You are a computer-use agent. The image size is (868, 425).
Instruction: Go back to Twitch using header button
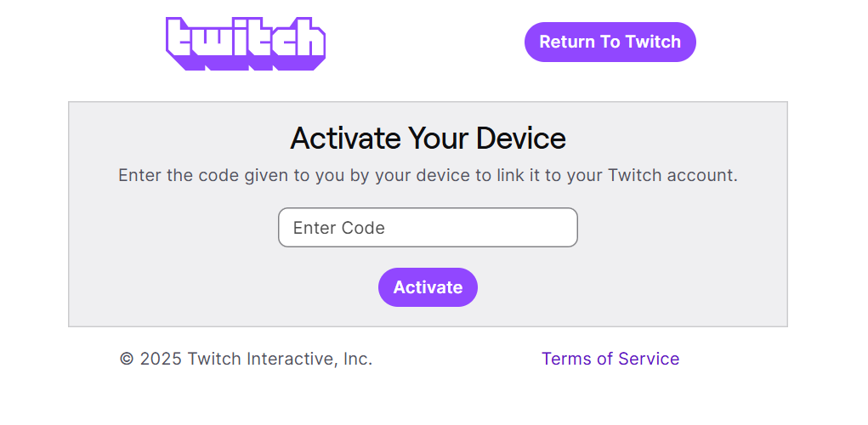coord(610,42)
